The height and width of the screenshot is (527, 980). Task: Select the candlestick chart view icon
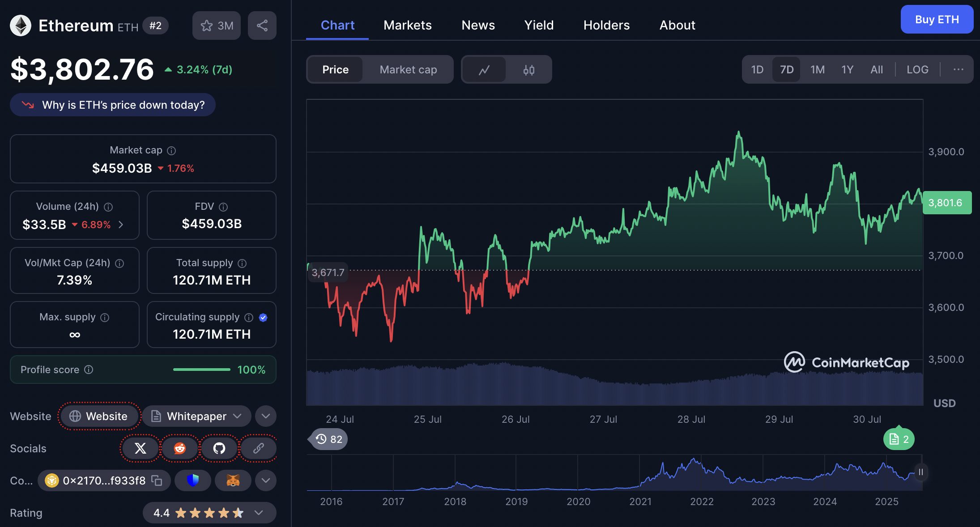528,70
